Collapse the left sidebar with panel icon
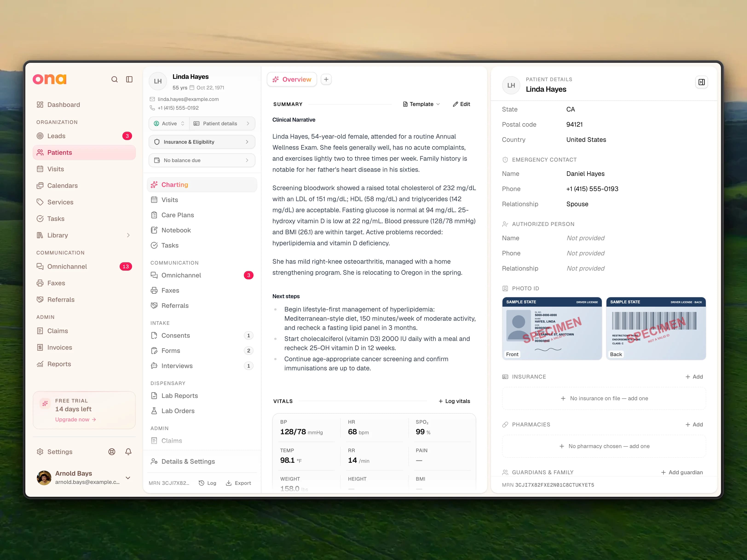The image size is (747, 560). pyautogui.click(x=129, y=79)
